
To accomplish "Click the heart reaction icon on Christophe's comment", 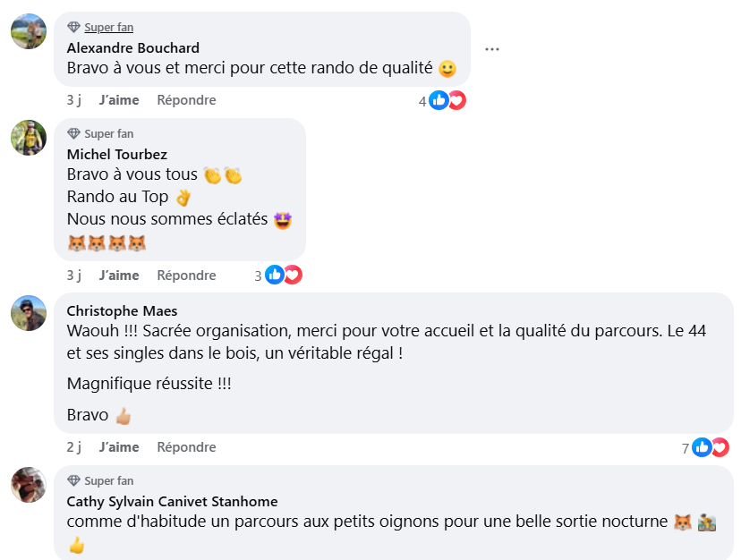I will point(720,447).
